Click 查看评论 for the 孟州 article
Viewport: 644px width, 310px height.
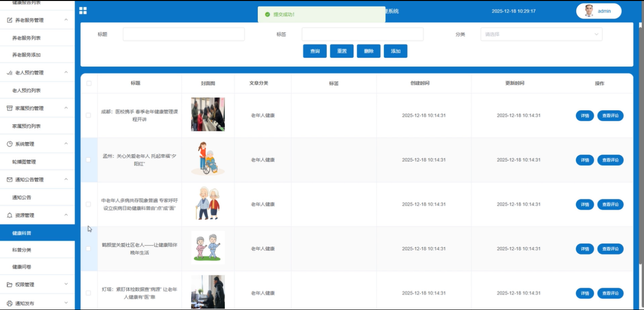(611, 160)
